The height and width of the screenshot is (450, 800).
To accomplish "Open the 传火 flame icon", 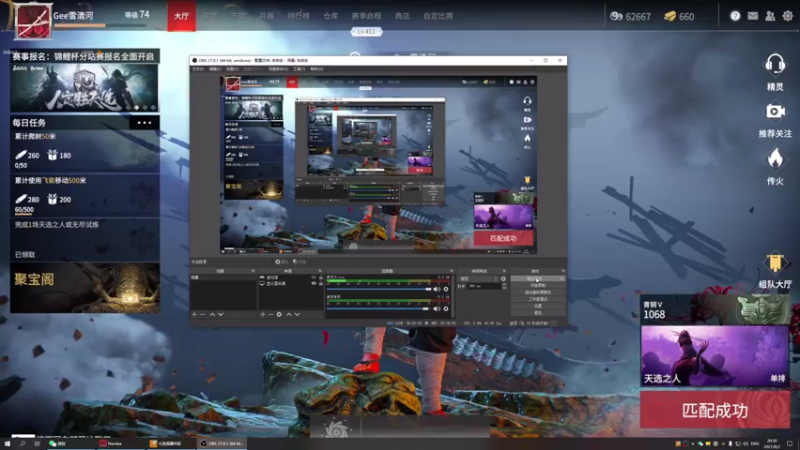I will pyautogui.click(x=775, y=159).
